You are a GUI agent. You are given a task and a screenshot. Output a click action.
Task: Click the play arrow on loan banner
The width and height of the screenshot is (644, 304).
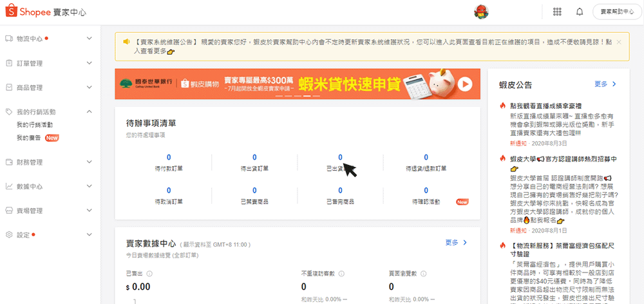coord(464,84)
